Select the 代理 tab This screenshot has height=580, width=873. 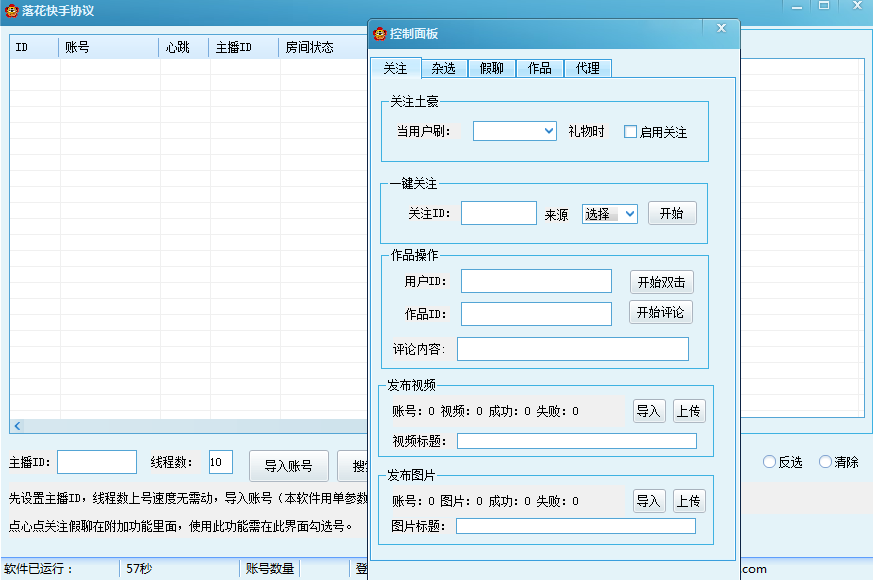click(x=588, y=68)
